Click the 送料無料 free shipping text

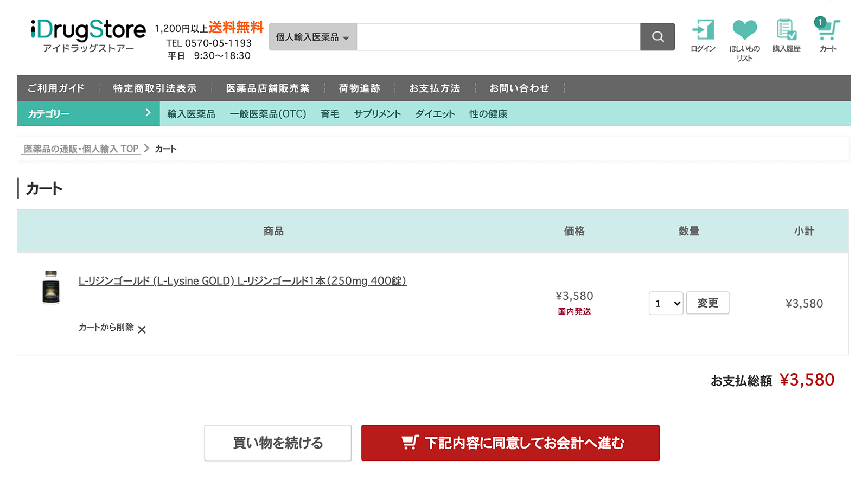pos(236,27)
